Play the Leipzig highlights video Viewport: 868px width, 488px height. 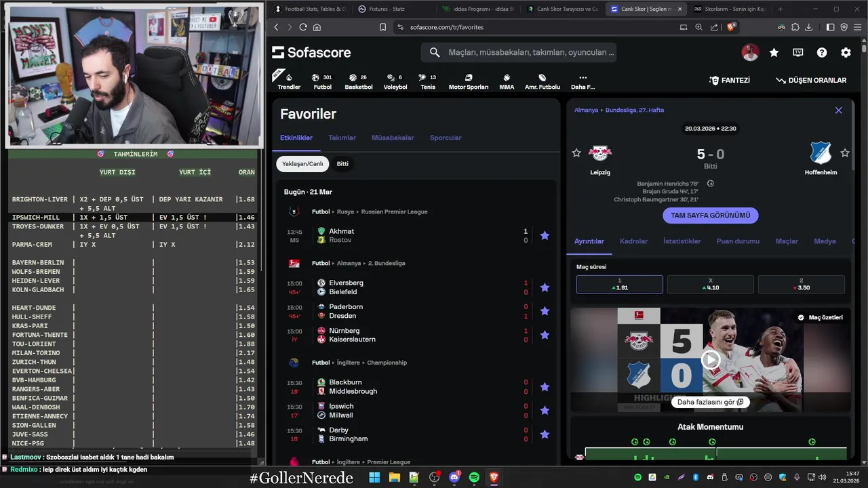(x=710, y=360)
